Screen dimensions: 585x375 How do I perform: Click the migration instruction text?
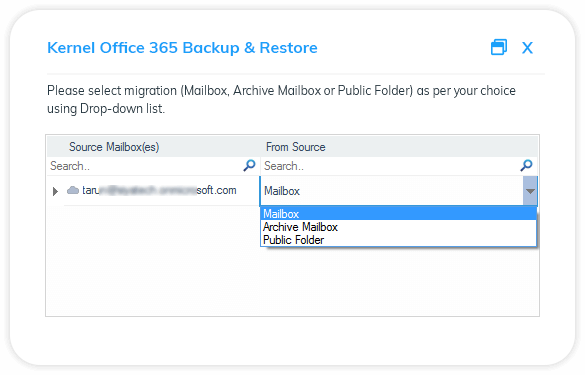click(281, 99)
